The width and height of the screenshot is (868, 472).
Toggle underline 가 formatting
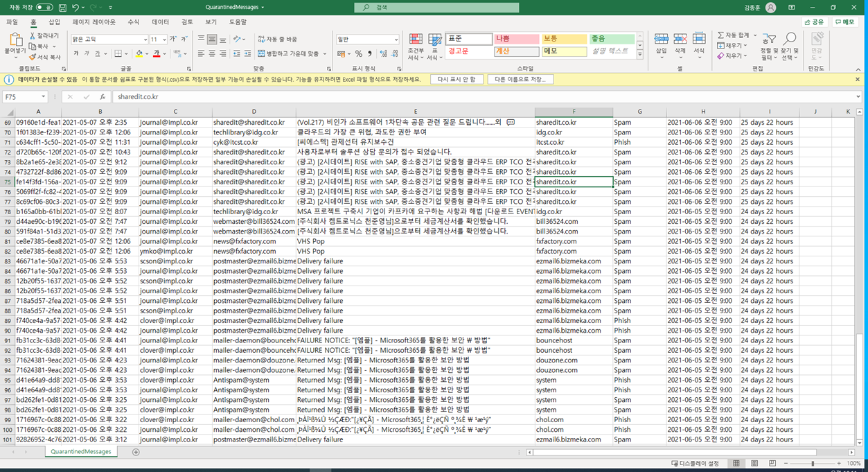pos(98,53)
